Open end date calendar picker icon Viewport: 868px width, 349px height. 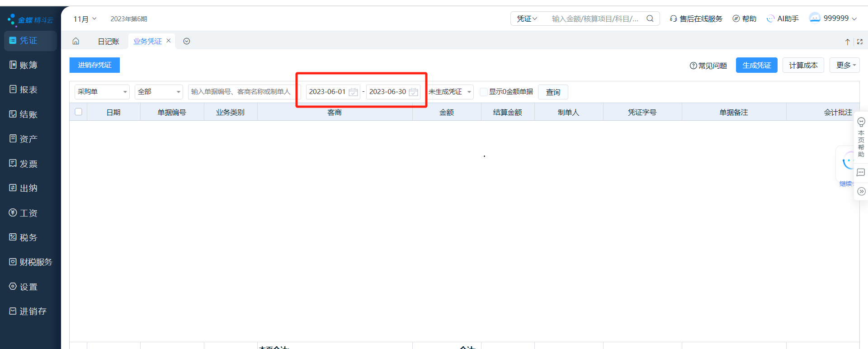pos(413,92)
